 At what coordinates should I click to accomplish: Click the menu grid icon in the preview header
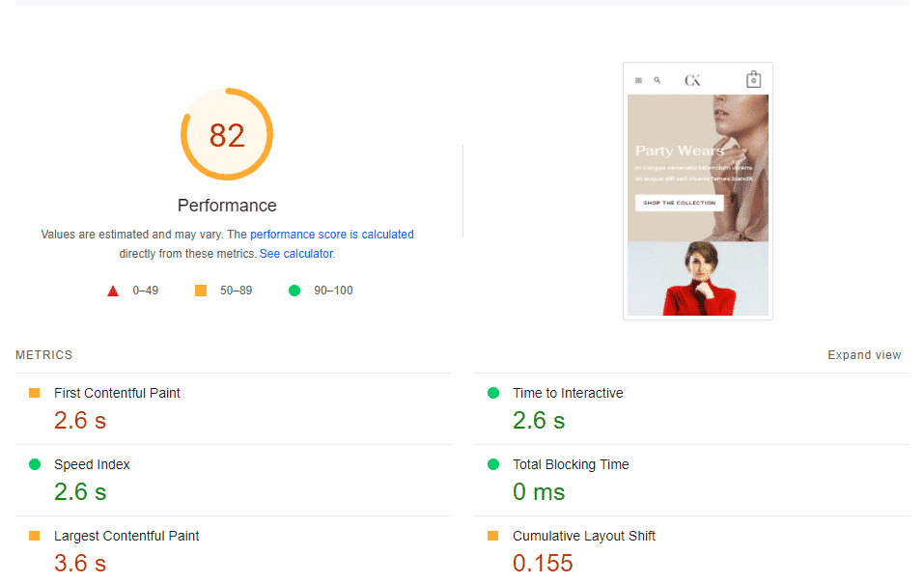coord(638,79)
